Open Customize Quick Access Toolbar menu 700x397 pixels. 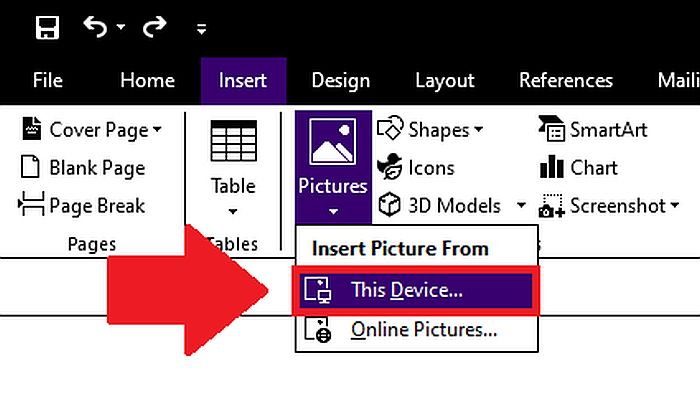[201, 29]
